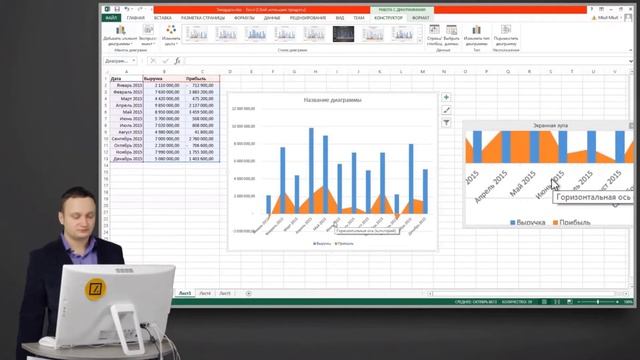Click the zoom in plus button
This screenshot has width=640, height=360.
coord(617,302)
